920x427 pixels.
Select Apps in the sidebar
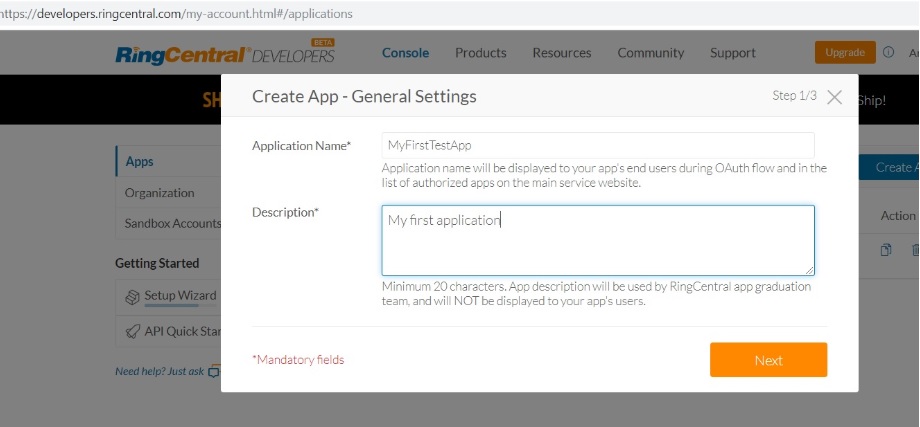pyautogui.click(x=140, y=161)
